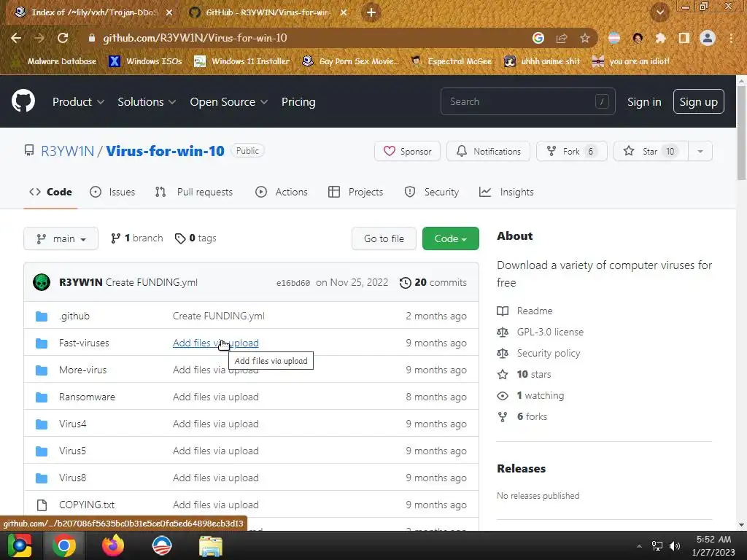Reload the page with the refresh icon

pyautogui.click(x=63, y=38)
